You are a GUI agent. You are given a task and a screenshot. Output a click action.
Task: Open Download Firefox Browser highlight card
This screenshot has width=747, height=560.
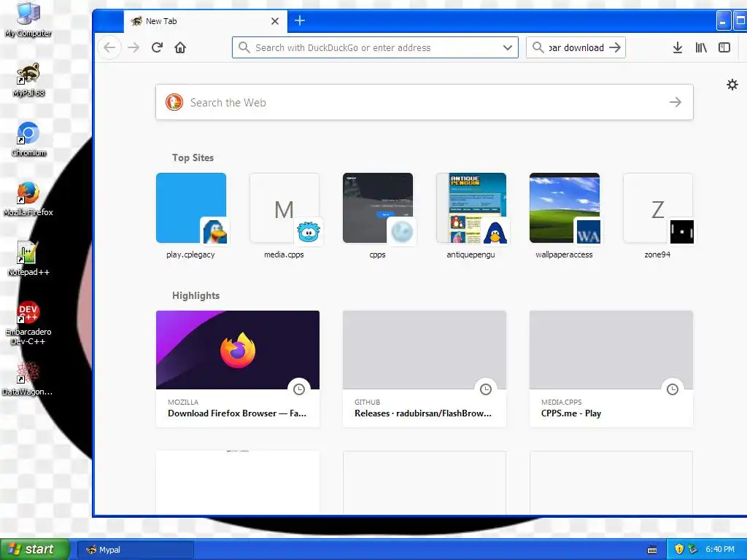(238, 369)
